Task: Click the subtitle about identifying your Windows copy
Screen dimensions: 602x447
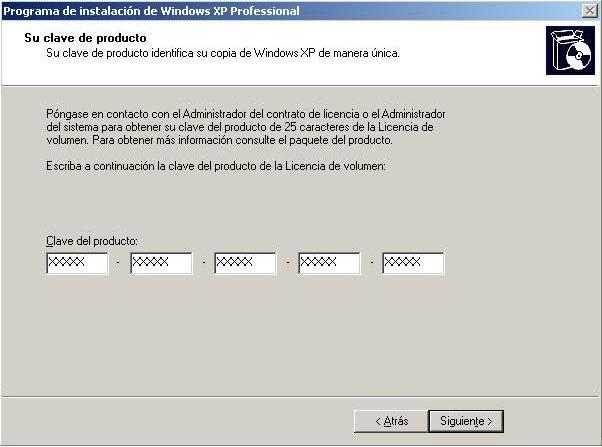Action: 223,53
